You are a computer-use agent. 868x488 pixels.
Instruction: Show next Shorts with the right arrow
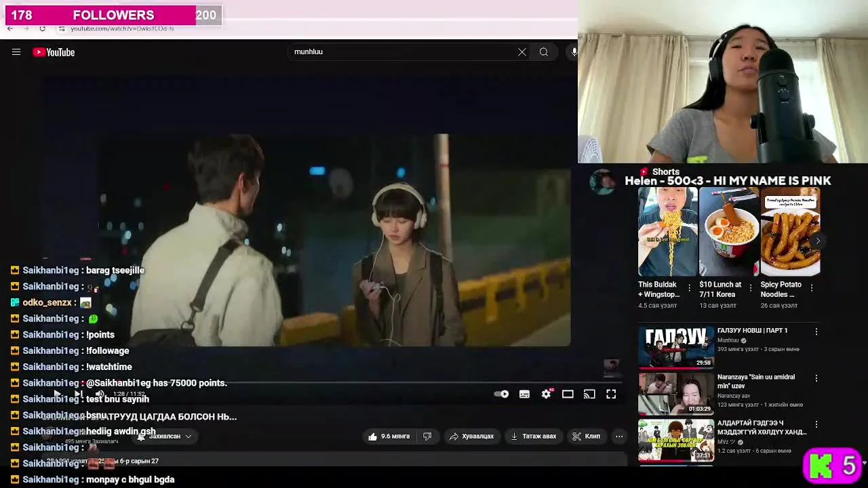(x=818, y=241)
